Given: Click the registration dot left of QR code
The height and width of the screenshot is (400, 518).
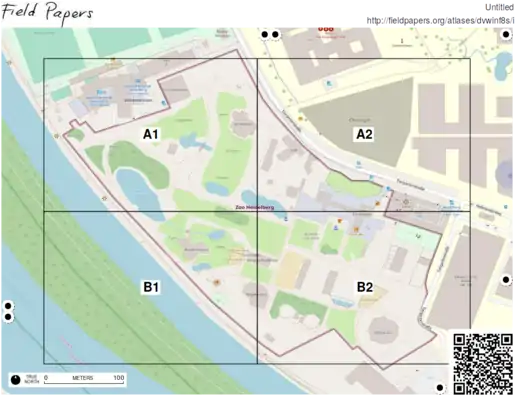Looking at the screenshot, I should coord(440,388).
